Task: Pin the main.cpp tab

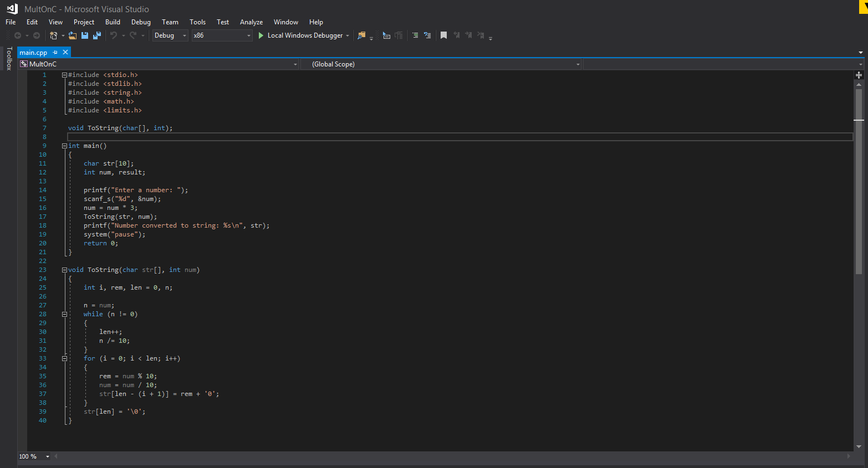Action: (55, 53)
